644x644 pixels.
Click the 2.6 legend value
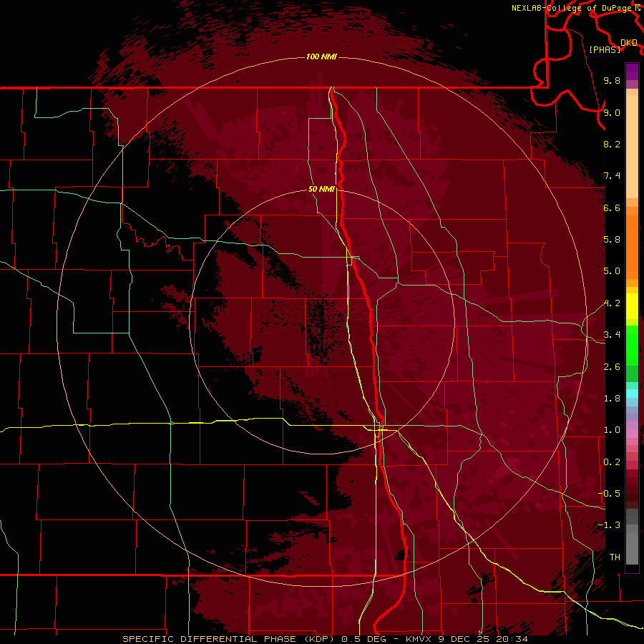tap(612, 367)
